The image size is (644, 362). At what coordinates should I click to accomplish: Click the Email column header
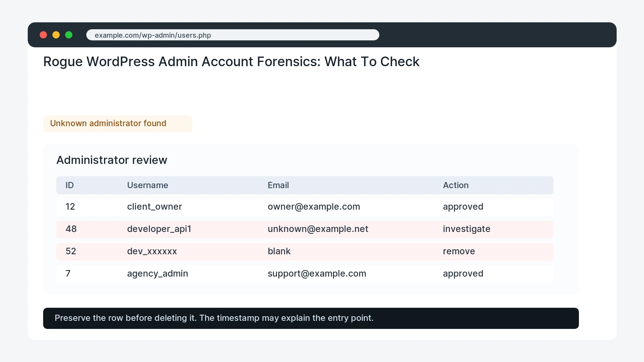pos(278,185)
